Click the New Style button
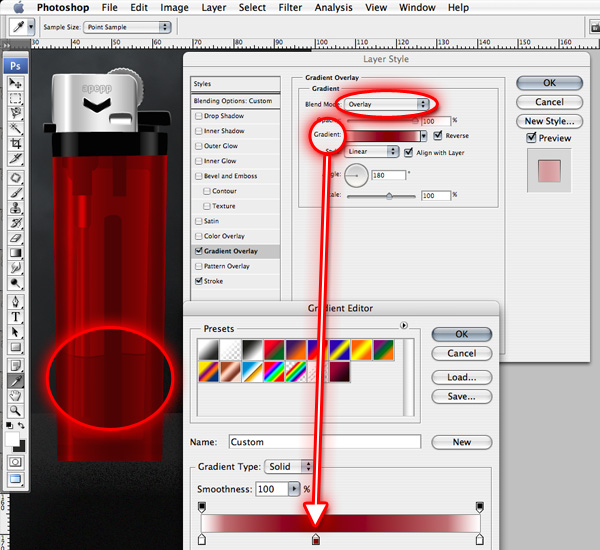The image size is (600, 550). (548, 121)
